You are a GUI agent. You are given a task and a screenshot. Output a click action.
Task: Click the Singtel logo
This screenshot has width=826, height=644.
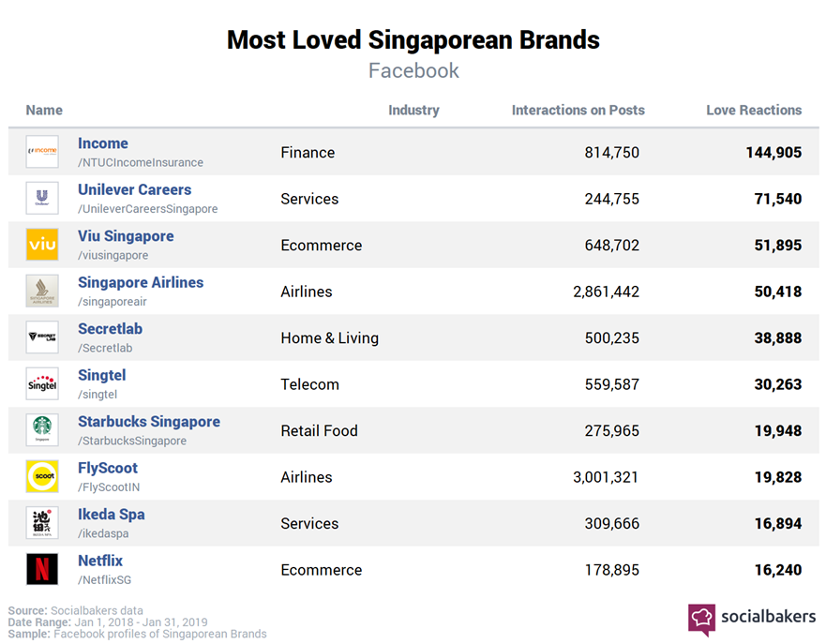42,383
